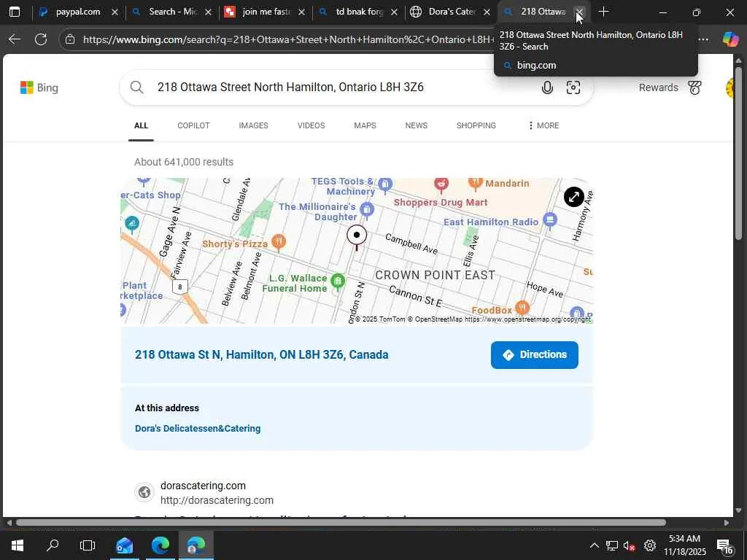The height and width of the screenshot is (560, 747).
Task: Open 218 Ottawa St N address link
Action: pos(262,355)
